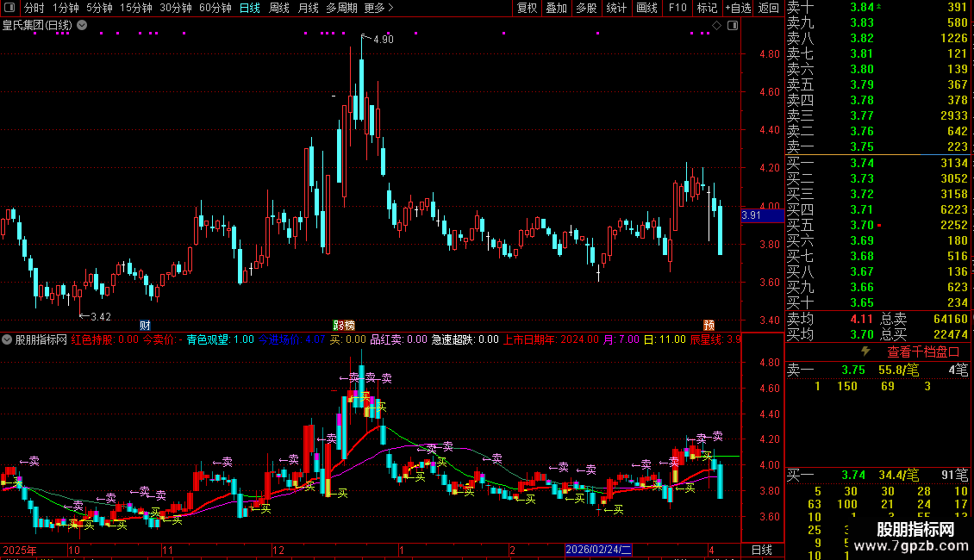
Task: Select the 30分钟 period
Action: coord(176,8)
